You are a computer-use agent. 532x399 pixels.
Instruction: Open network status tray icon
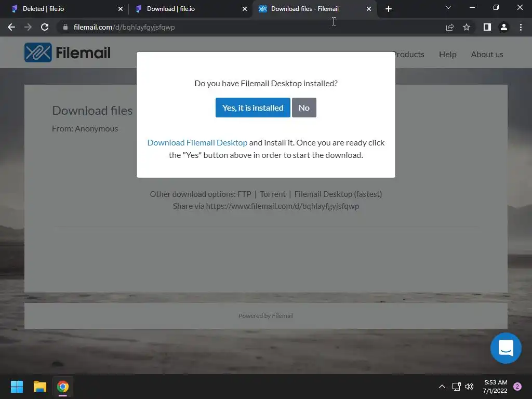(456, 387)
